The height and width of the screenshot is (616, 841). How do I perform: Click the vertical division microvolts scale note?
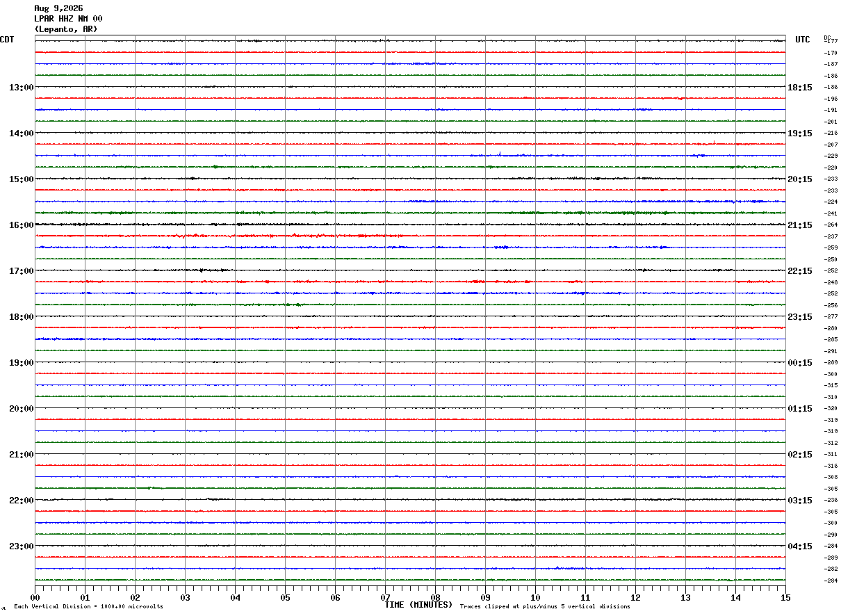click(x=88, y=607)
